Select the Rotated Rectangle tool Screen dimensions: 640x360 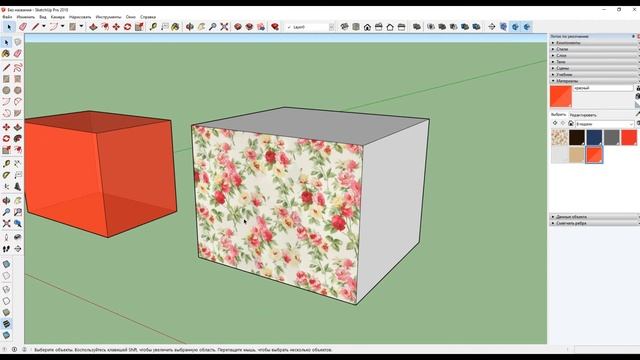[x=18, y=79]
